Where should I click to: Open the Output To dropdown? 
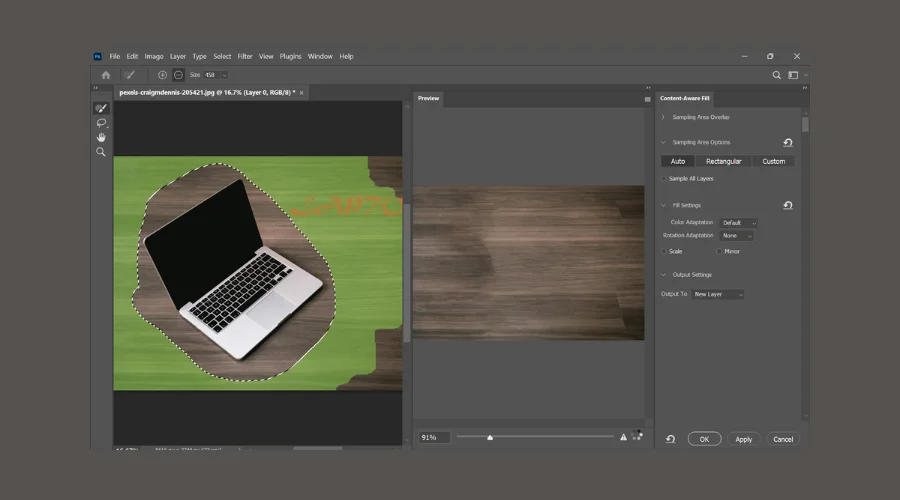[x=717, y=294]
